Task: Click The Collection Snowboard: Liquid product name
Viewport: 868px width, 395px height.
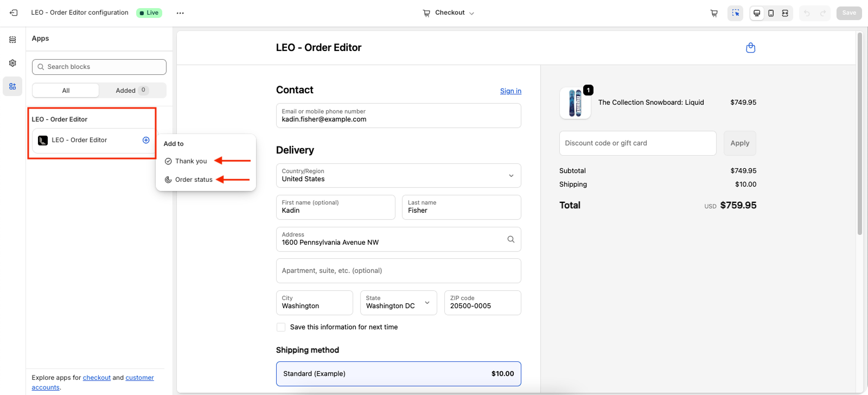Action: tap(651, 103)
